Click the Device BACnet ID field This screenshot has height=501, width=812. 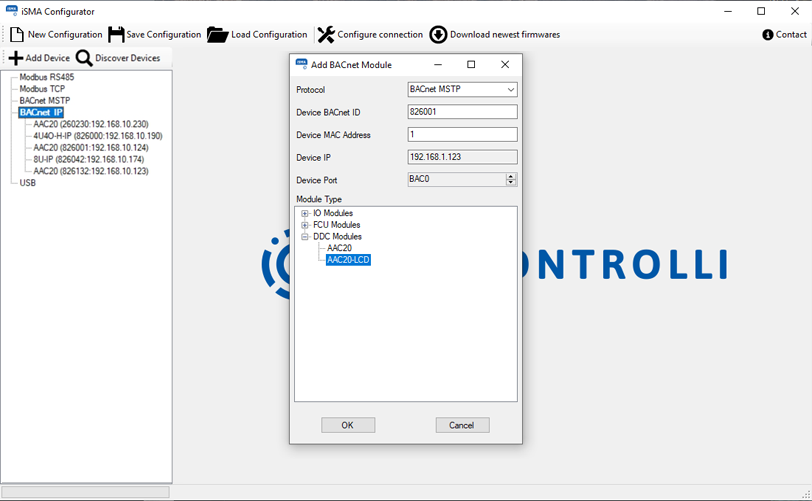(462, 112)
